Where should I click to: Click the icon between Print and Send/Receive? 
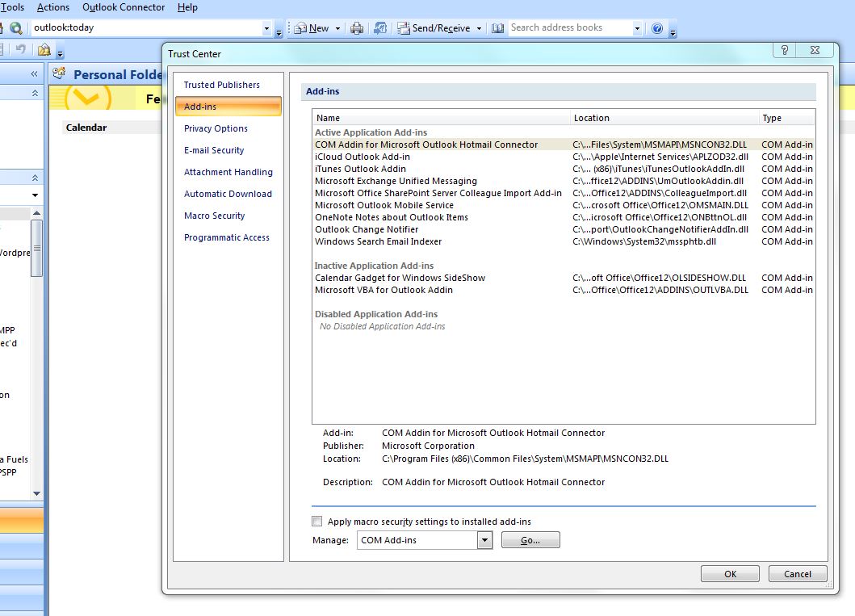click(x=380, y=27)
